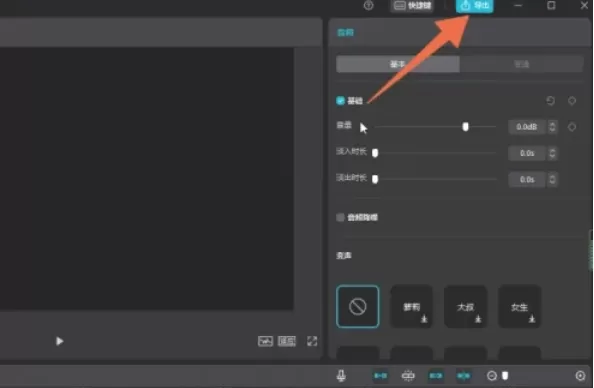This screenshot has width=594, height=388.
Task: Download the 萝莉 voice effect
Action: (x=424, y=319)
